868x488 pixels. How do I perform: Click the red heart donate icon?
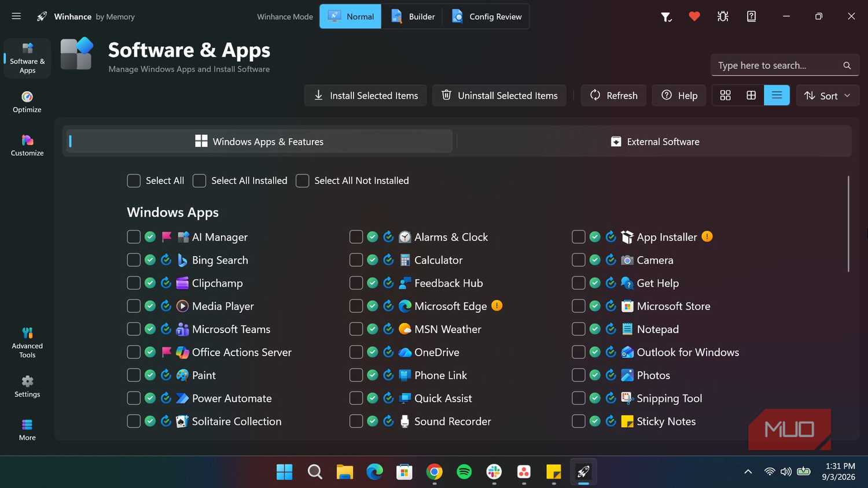pos(694,16)
